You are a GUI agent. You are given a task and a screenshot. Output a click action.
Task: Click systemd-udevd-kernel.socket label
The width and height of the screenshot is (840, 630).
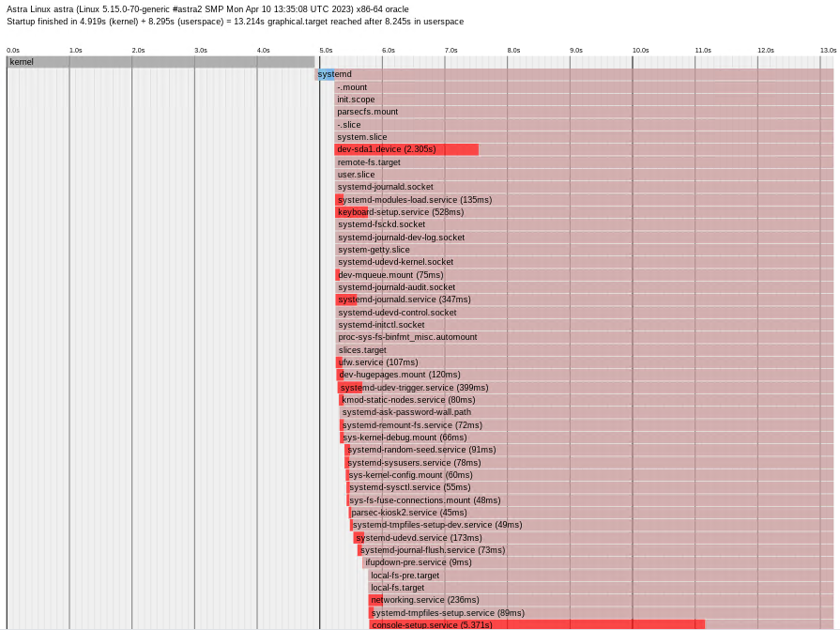click(x=395, y=261)
